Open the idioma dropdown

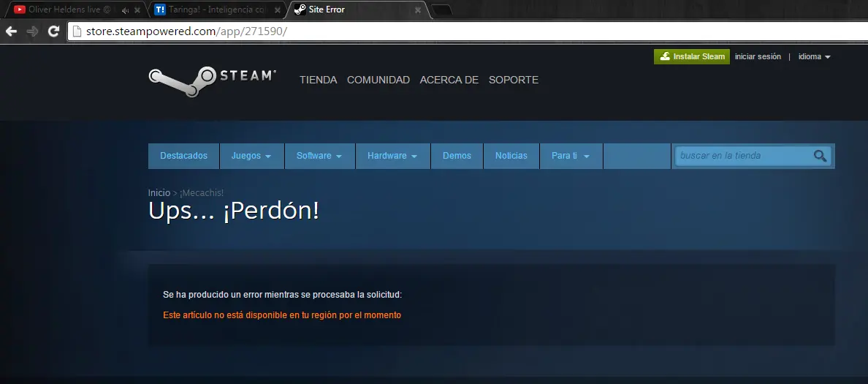[815, 56]
